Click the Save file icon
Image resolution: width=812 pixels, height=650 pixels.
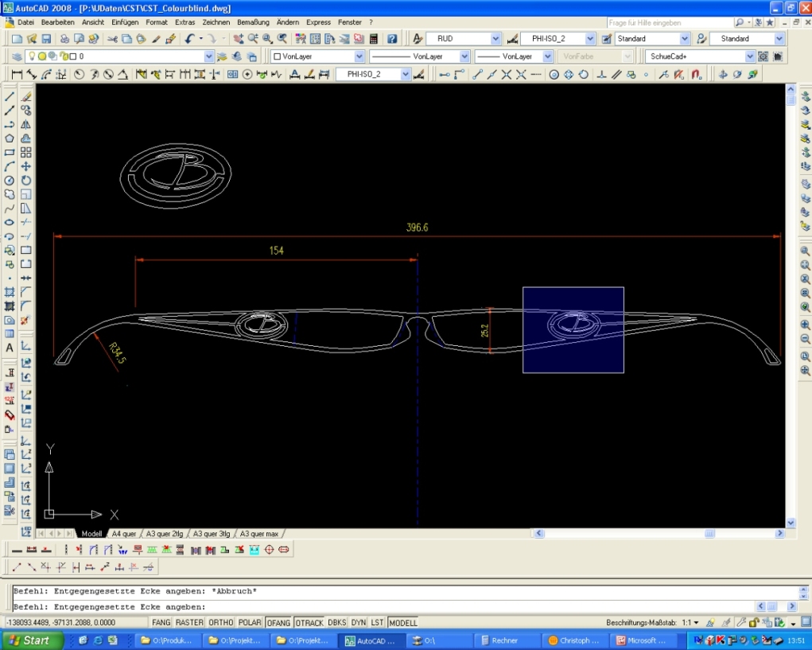(x=46, y=38)
